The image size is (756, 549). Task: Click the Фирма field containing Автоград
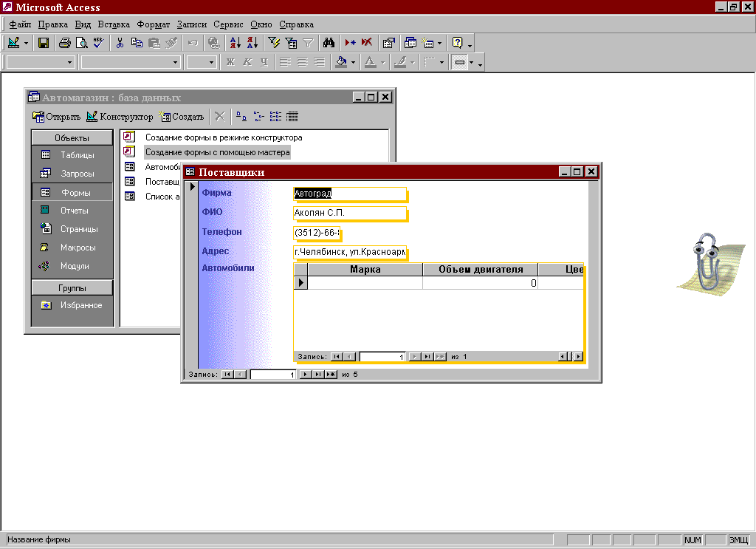(349, 194)
